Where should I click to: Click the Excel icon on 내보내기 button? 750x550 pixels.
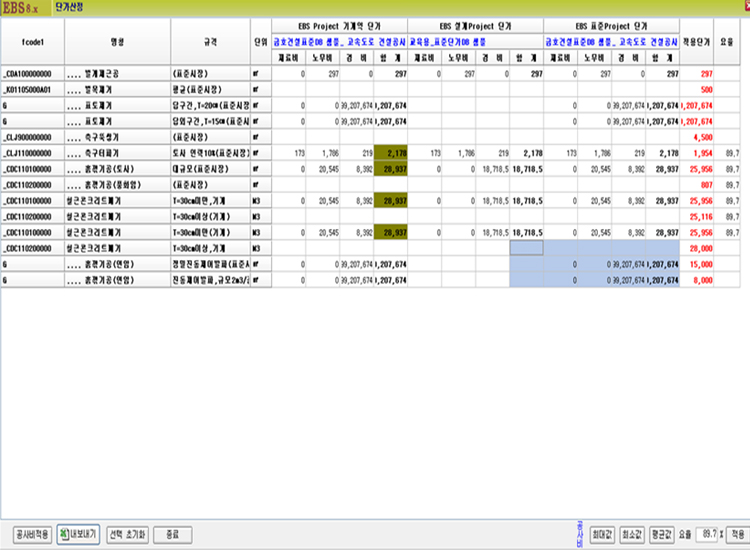[64, 534]
